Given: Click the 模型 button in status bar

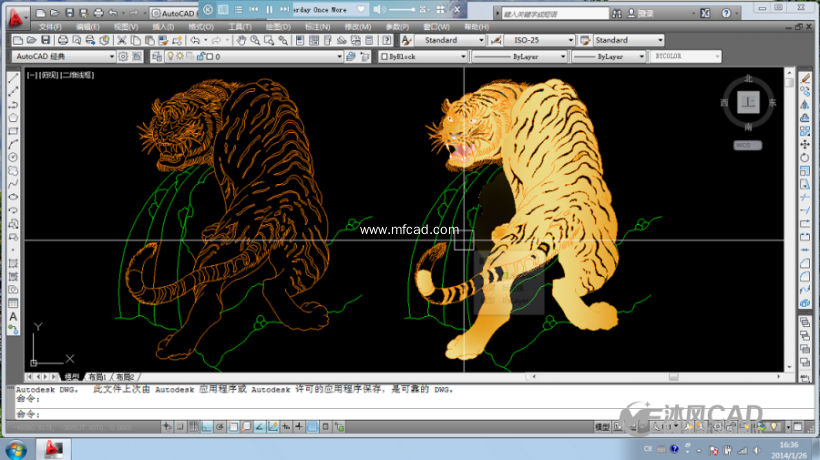Looking at the screenshot, I should coord(602,427).
